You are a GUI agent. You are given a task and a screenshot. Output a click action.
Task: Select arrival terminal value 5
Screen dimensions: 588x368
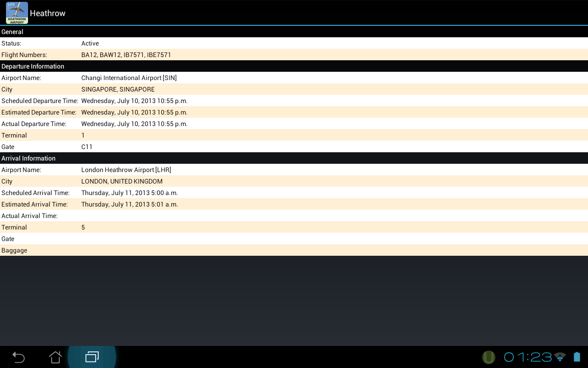[x=83, y=227]
